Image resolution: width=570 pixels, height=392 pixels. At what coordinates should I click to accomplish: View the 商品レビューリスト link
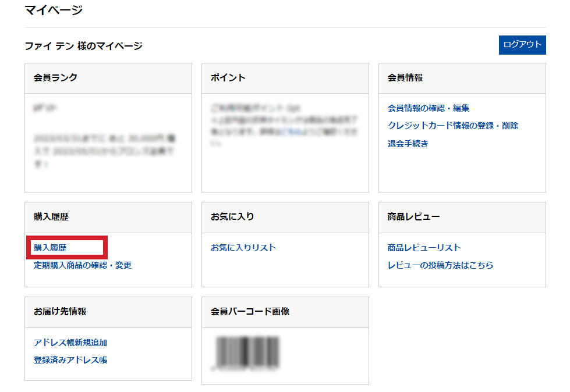(424, 248)
